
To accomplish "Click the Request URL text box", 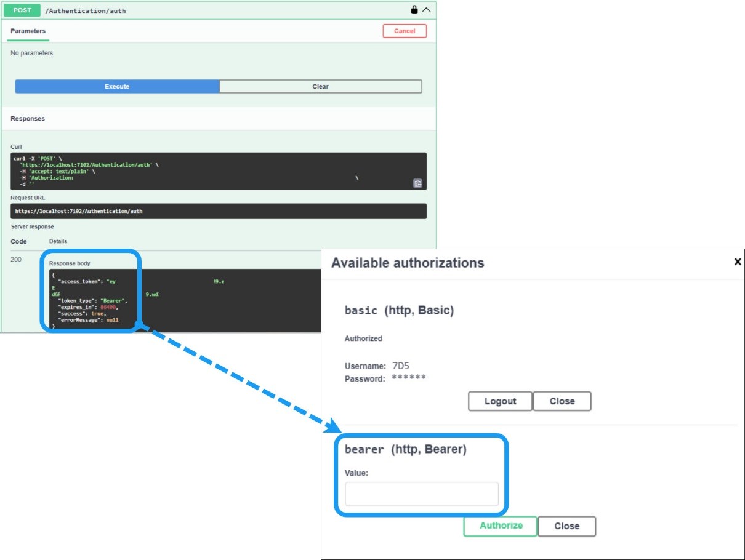I will pos(218,211).
